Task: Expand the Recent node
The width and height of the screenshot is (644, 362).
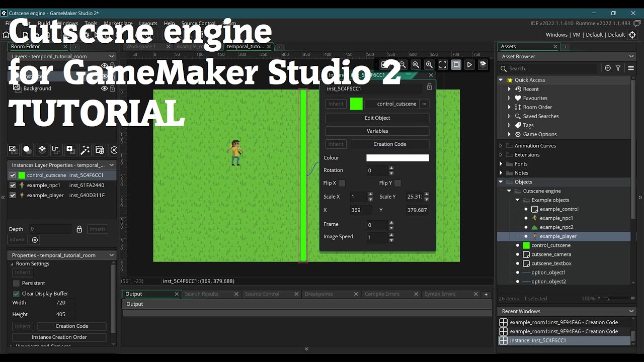Action: tap(509, 89)
